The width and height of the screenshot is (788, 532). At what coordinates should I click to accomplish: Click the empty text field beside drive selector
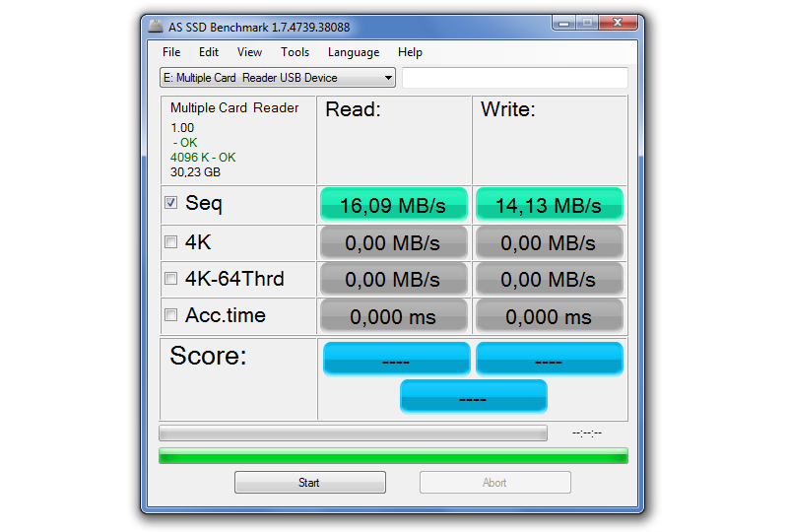tap(514, 78)
